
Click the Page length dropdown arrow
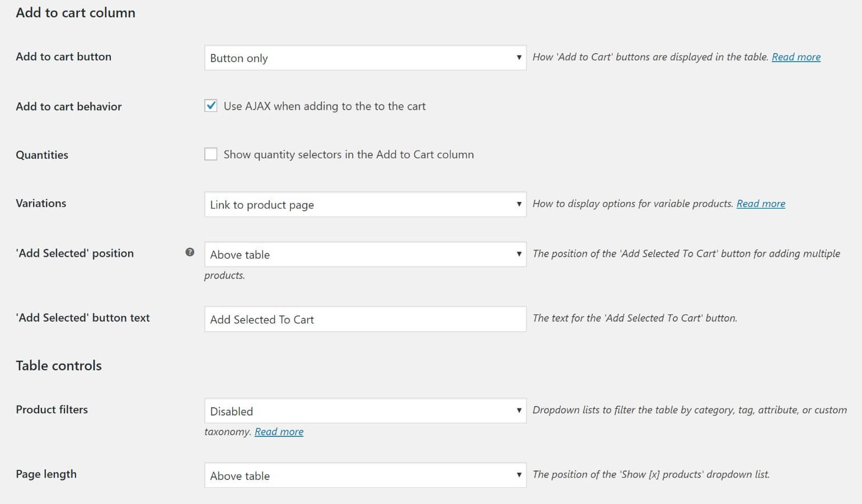(x=518, y=475)
